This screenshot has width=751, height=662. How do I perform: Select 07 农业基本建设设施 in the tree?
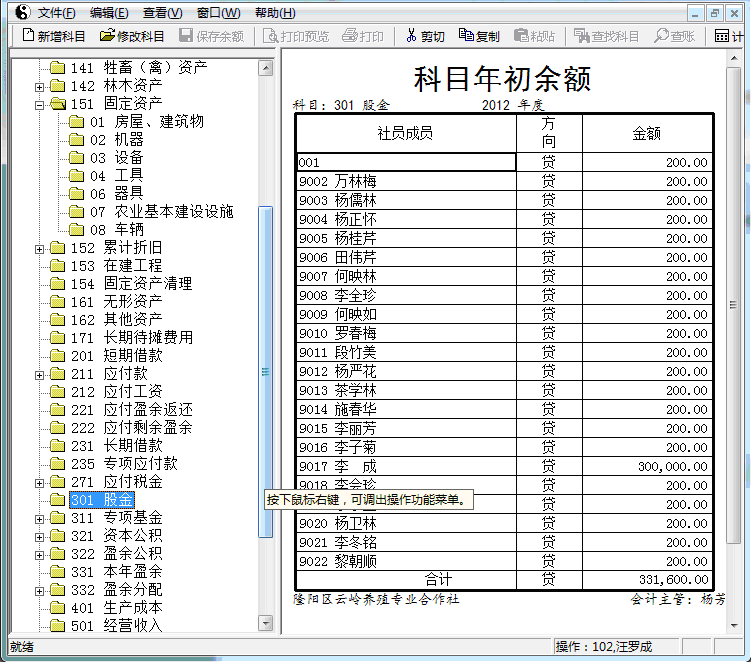[174, 212]
